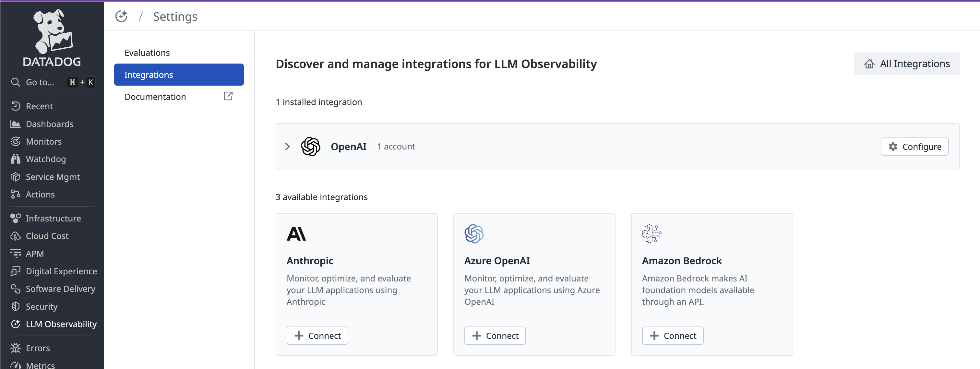
Task: Click the Amazon Bedrock brain icon
Action: pyautogui.click(x=651, y=233)
